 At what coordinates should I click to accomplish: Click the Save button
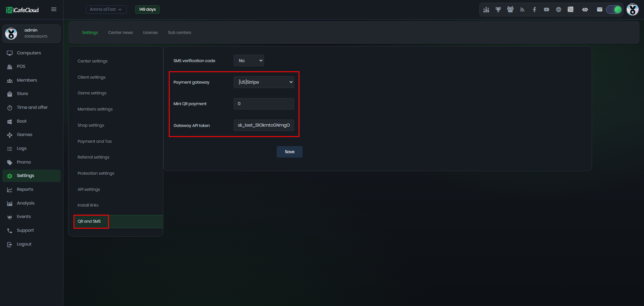coord(289,152)
